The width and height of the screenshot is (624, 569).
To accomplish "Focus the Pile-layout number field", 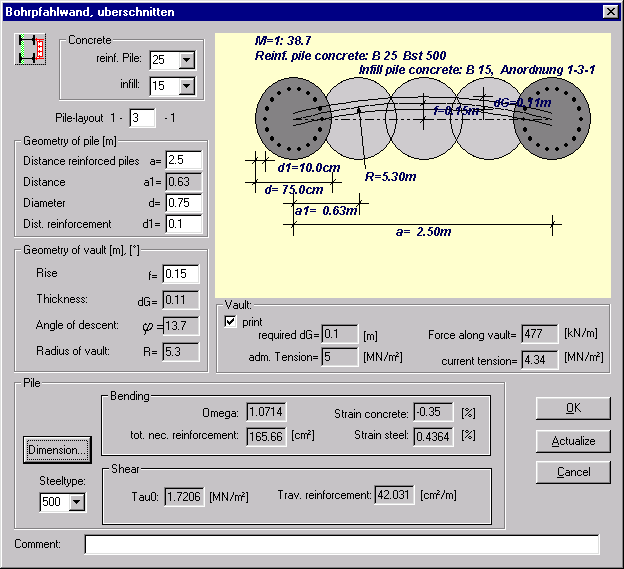I will click(x=142, y=118).
